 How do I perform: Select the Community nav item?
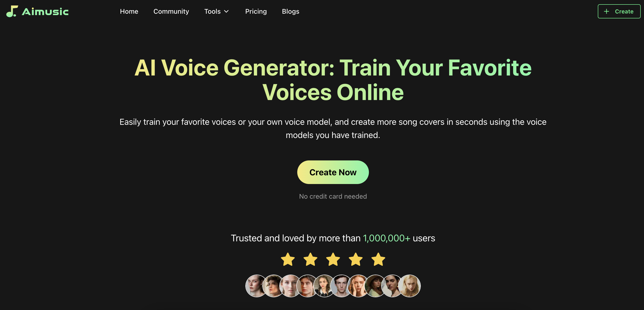coord(171,11)
